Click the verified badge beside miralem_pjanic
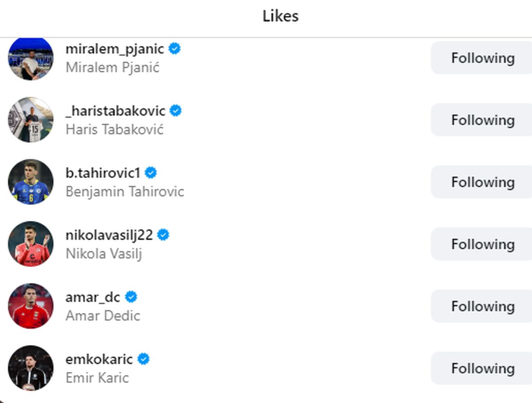This screenshot has height=403, width=532. coord(175,49)
